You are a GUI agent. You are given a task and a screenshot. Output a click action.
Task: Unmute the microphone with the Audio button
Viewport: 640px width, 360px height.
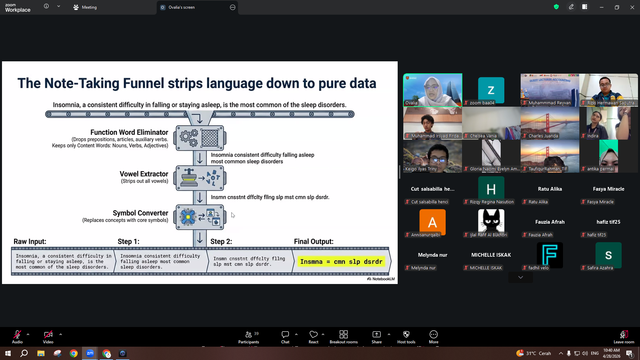pyautogui.click(x=17, y=337)
